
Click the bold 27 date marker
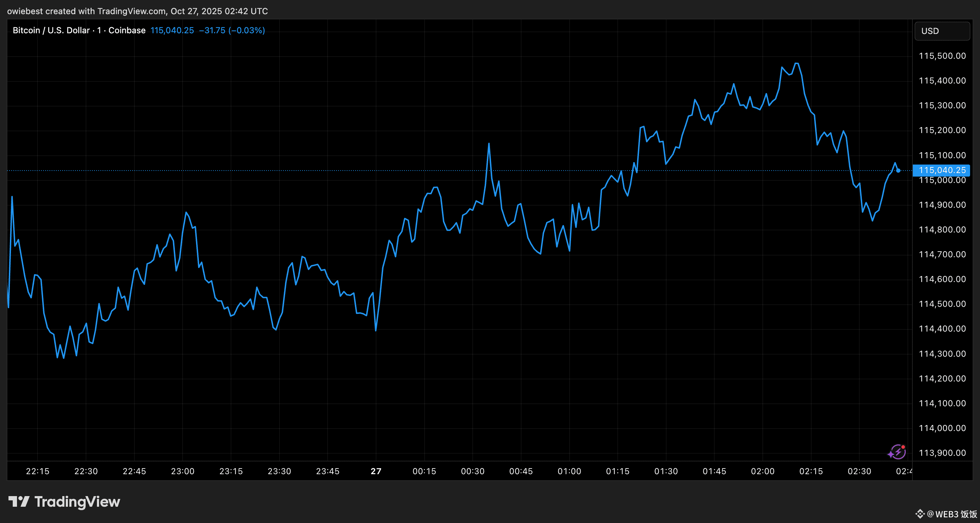[x=376, y=471]
